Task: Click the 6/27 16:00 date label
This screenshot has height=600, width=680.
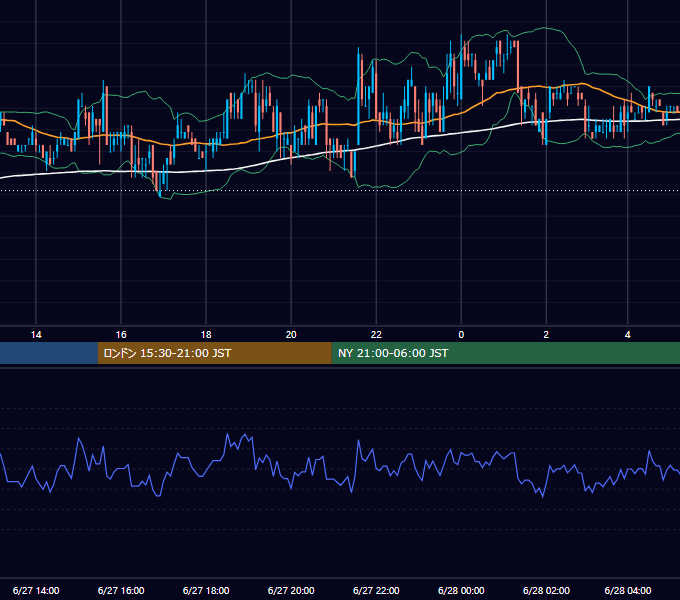Action: click(121, 590)
